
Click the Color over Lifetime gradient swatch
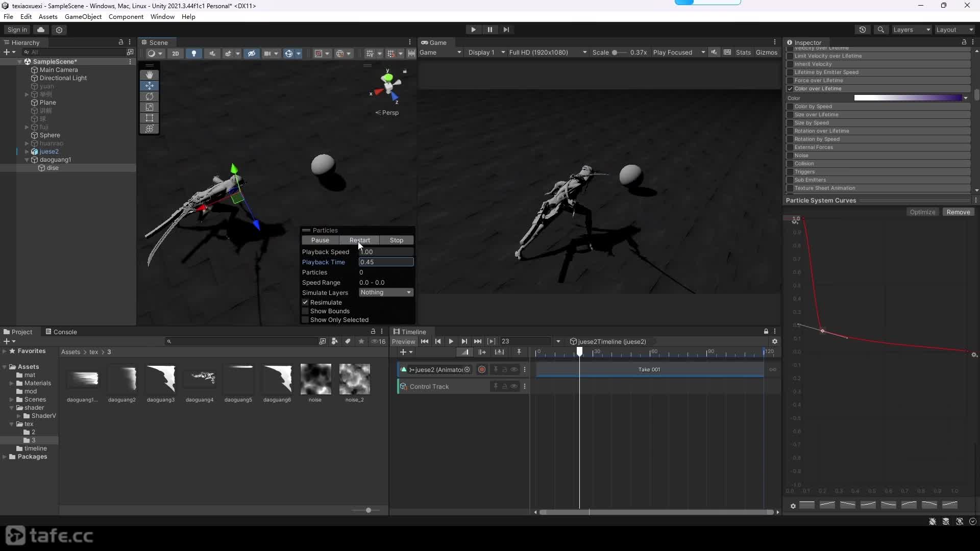pos(908,98)
